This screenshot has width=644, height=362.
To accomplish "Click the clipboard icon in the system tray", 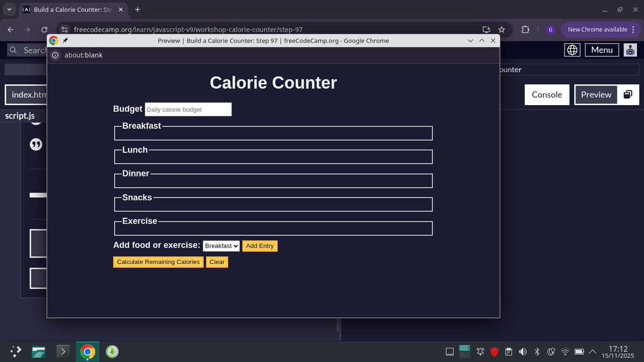I will (x=508, y=351).
